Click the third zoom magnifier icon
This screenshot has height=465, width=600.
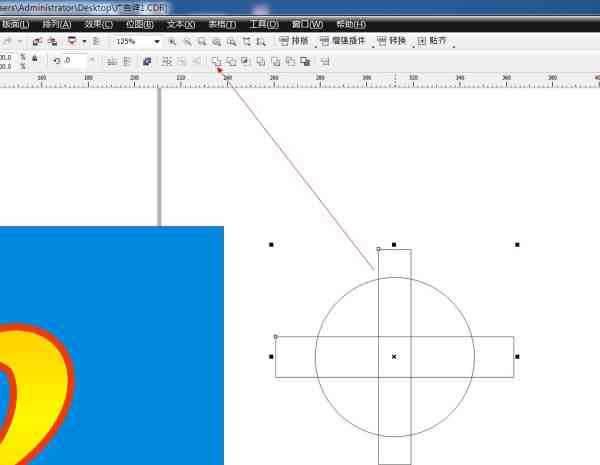(x=202, y=42)
